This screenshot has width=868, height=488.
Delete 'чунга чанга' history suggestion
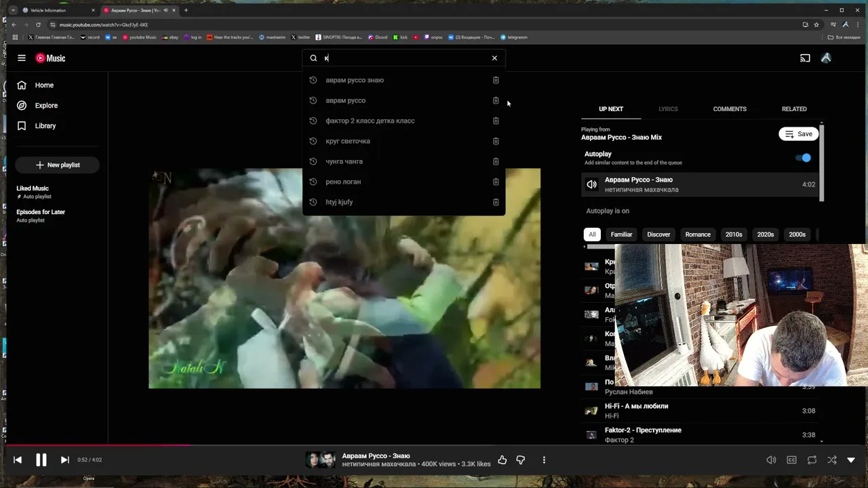[496, 161]
